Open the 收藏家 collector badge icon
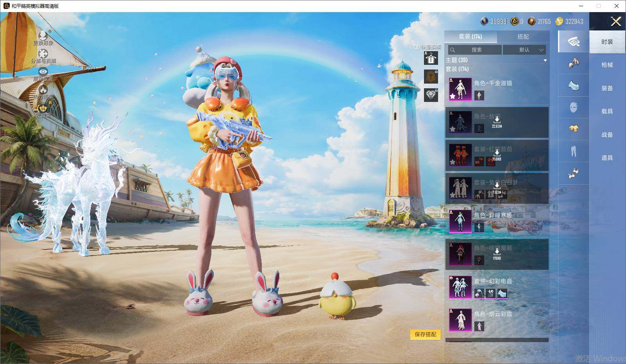The width and height of the screenshot is (626, 364). pyautogui.click(x=43, y=108)
